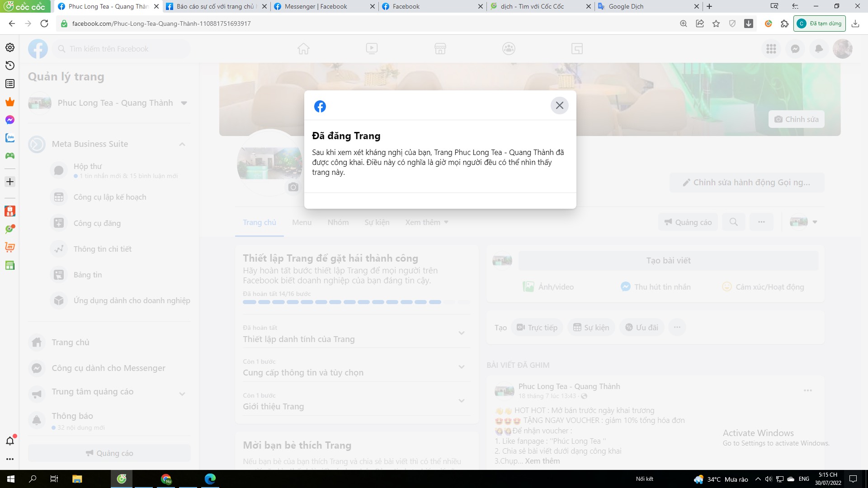
Task: Open the Messenger icon in the Facebook header
Action: [795, 49]
